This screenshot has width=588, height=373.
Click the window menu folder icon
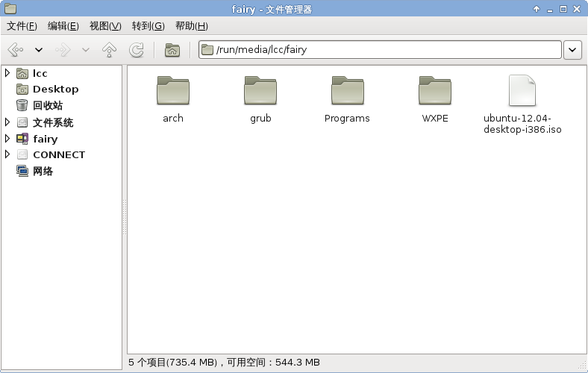pyautogui.click(x=10, y=9)
